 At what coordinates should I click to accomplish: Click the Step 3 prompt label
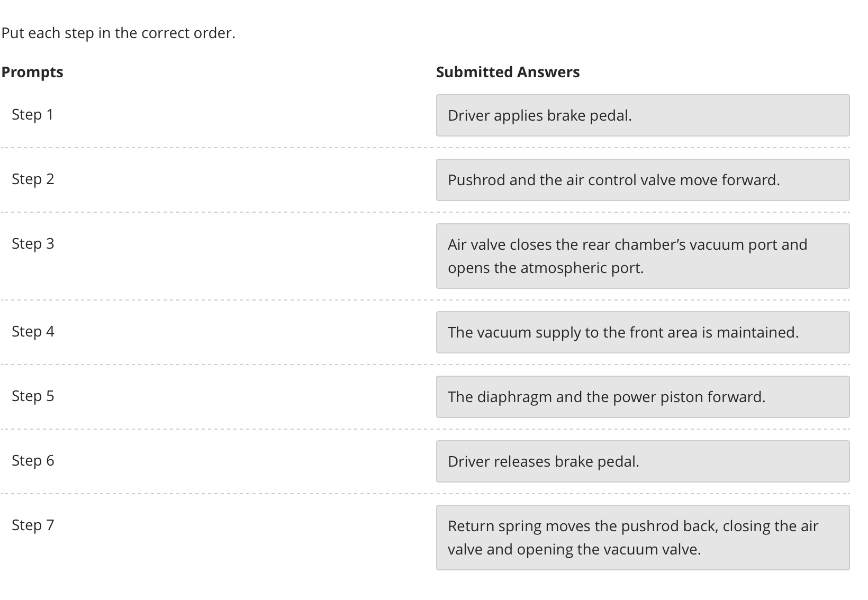[33, 244]
